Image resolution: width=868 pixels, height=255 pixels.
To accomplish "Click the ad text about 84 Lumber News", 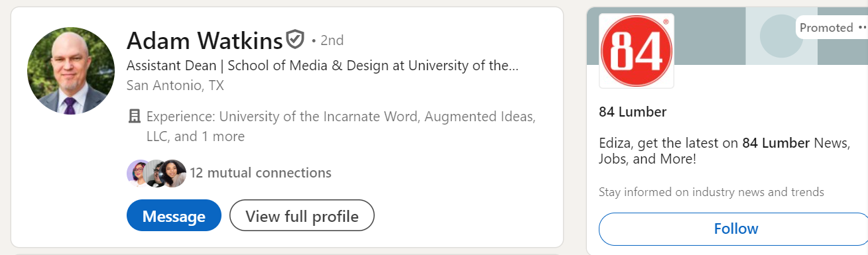I will click(724, 151).
